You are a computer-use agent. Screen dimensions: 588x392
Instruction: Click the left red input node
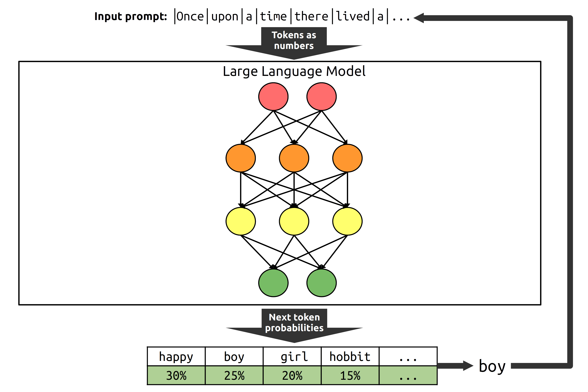pos(273,97)
